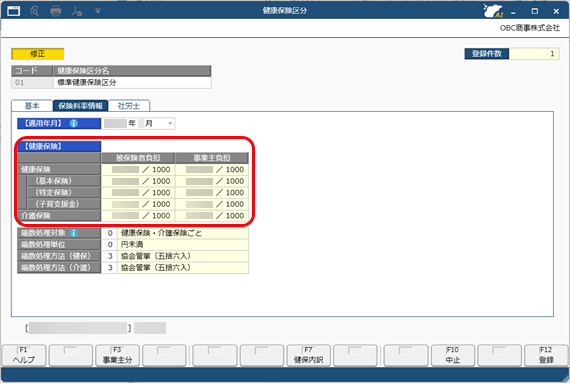Click 特定保険 事業主負担 rate field
The height and width of the screenshot is (384, 570).
coord(212,193)
